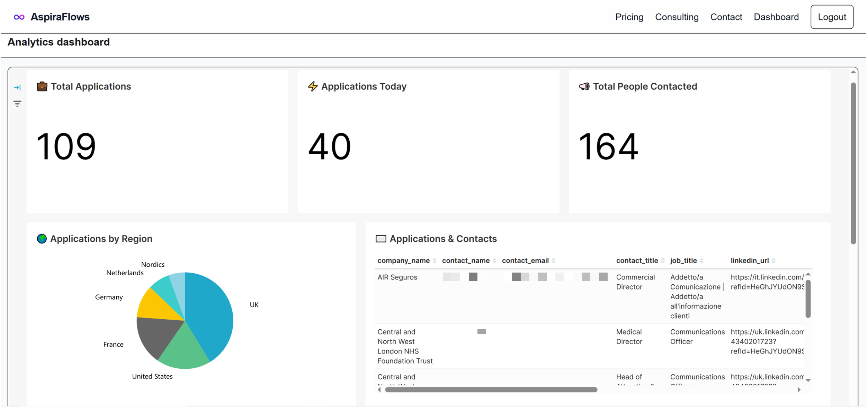The width and height of the screenshot is (868, 413).
Task: Open the Dashboard menu item
Action: pyautogui.click(x=776, y=17)
